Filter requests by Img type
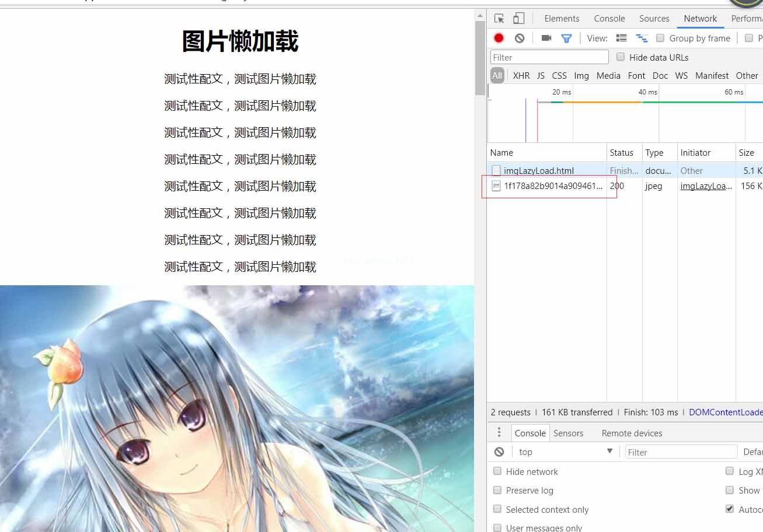Viewport: 763px width, 532px height. 581,76
